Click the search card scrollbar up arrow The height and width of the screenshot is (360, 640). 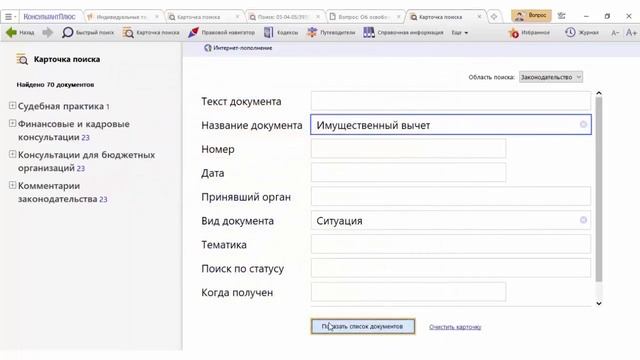(x=599, y=93)
